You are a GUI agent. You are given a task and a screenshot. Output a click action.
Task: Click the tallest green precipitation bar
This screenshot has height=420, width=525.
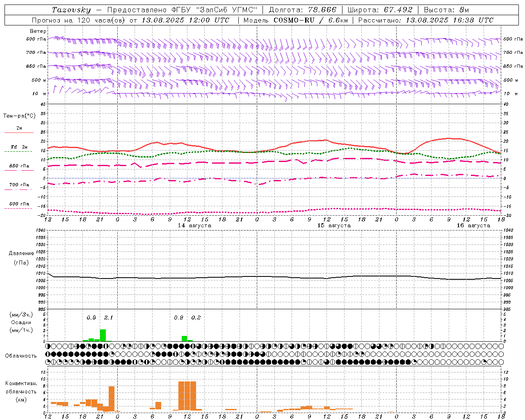pos(103,335)
